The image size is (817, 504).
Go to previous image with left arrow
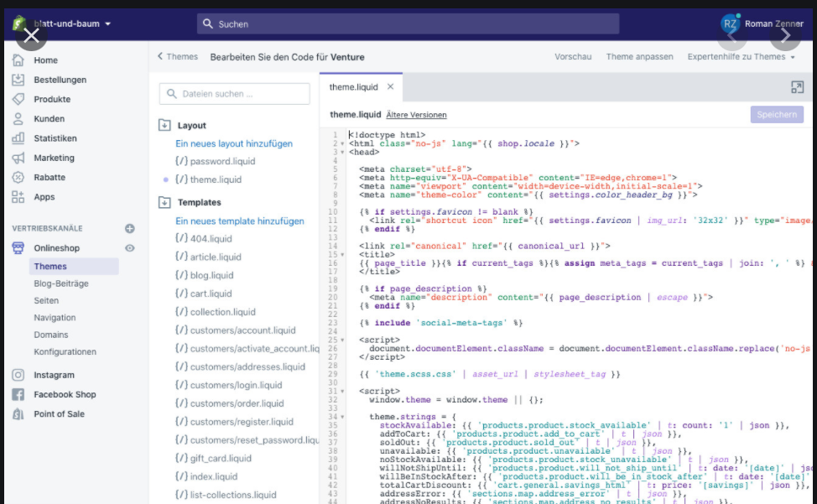pos(732,35)
